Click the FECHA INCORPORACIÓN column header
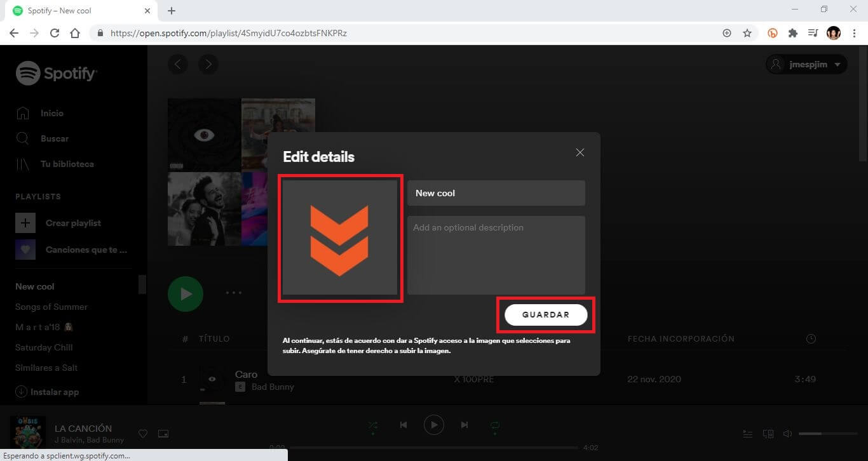The image size is (868, 461). [681, 339]
